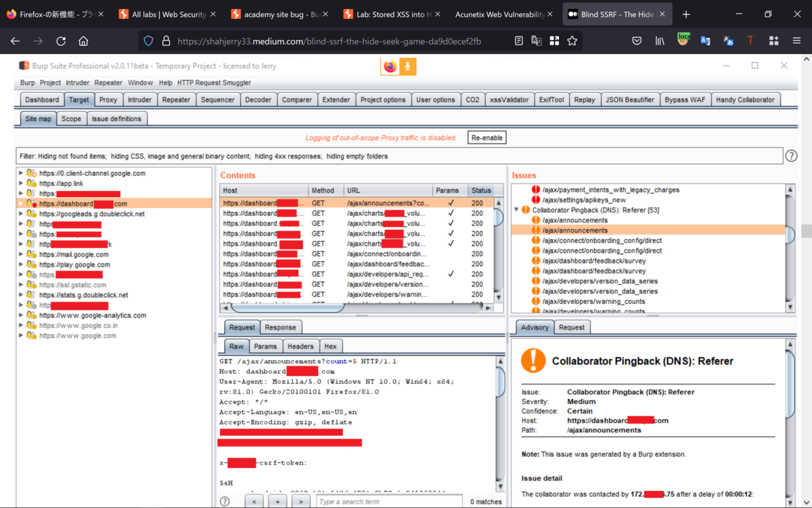Open the tracking protection shield icon
Screen dimensions: 812x508
click(x=148, y=41)
